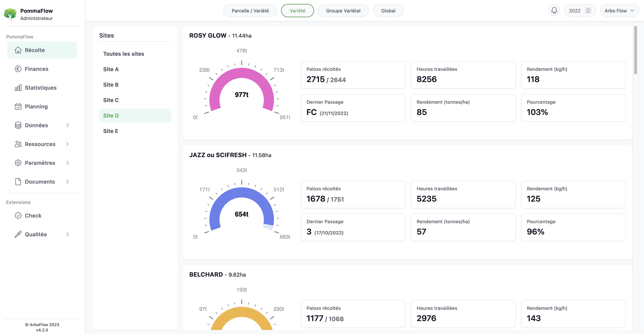Viewport: 644px width, 334px height.
Task: Select the Parcelle / Variété mode
Action: (250, 10)
